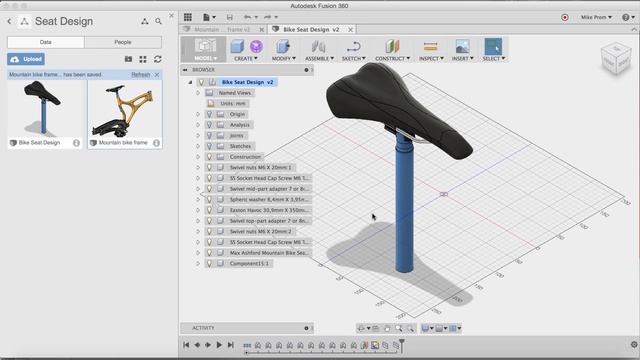The image size is (640, 360).
Task: Open the Construct tools menu
Action: [392, 58]
